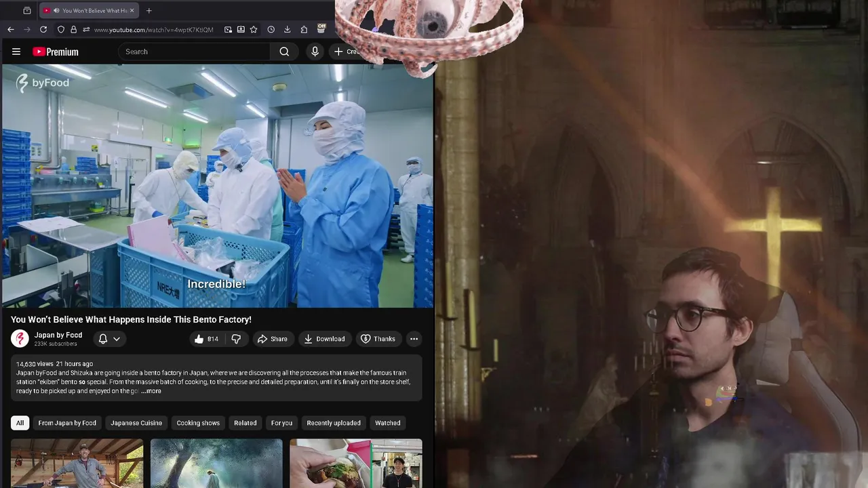This screenshot has height=488, width=868.
Task: Click the byFood watermark on video
Action: (x=42, y=83)
